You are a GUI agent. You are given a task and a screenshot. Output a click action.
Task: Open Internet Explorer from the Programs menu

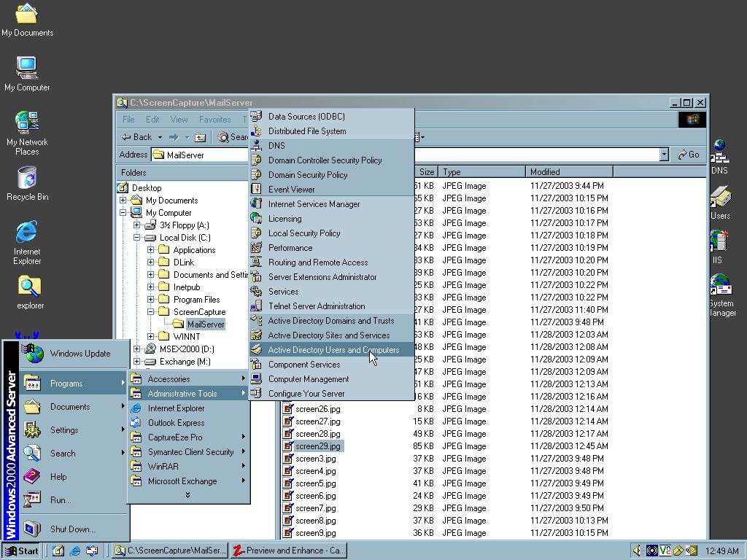[x=189, y=408]
